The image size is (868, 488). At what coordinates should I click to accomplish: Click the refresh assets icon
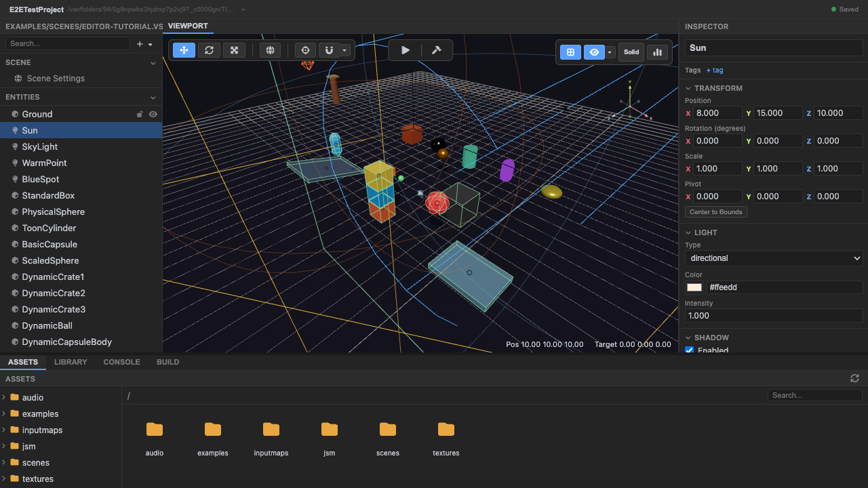(x=854, y=378)
